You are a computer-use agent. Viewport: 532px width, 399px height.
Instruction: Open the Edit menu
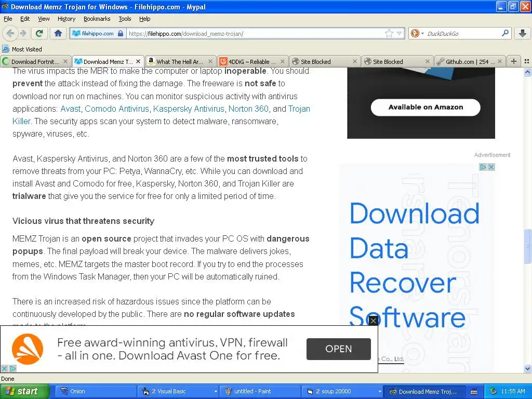(25, 19)
